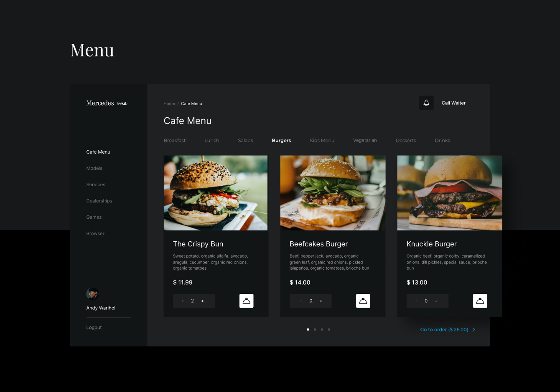Open Dealerships in the sidebar
The width and height of the screenshot is (560, 392).
point(99,201)
